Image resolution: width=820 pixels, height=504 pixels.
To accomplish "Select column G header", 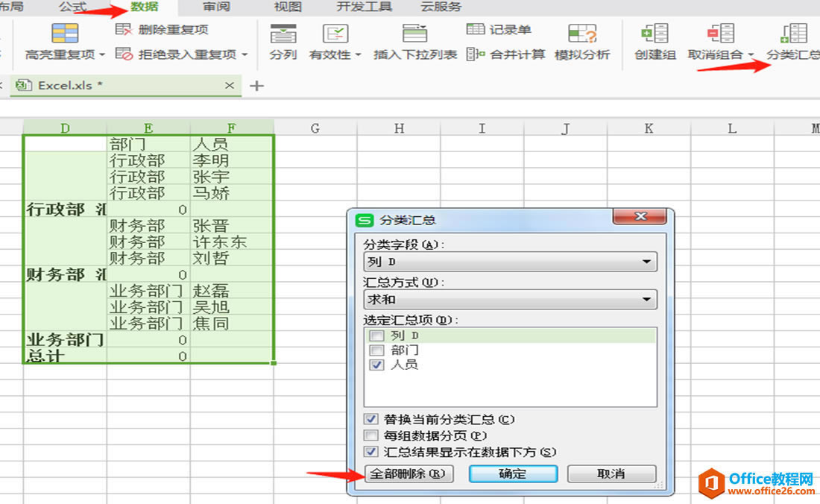I will pos(315,127).
